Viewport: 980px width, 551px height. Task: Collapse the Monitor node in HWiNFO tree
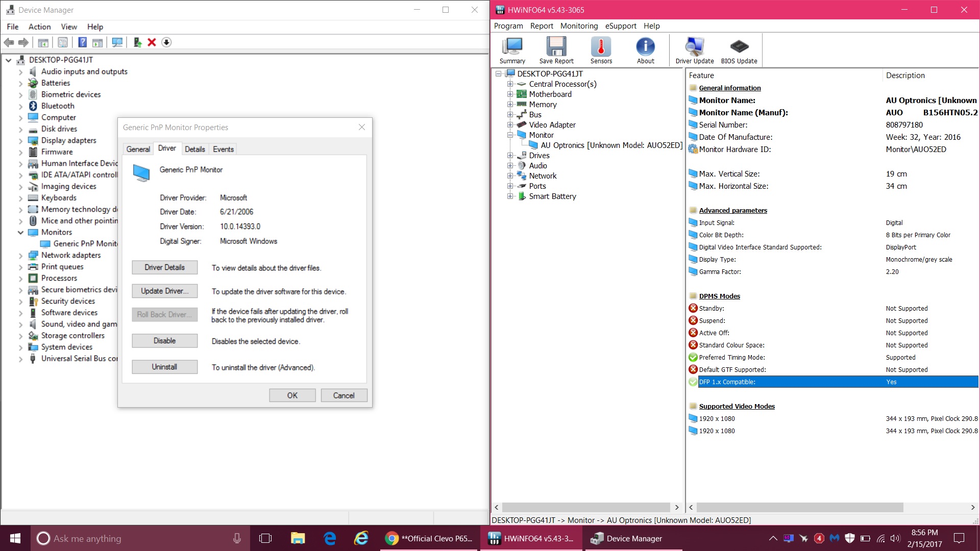[510, 135]
